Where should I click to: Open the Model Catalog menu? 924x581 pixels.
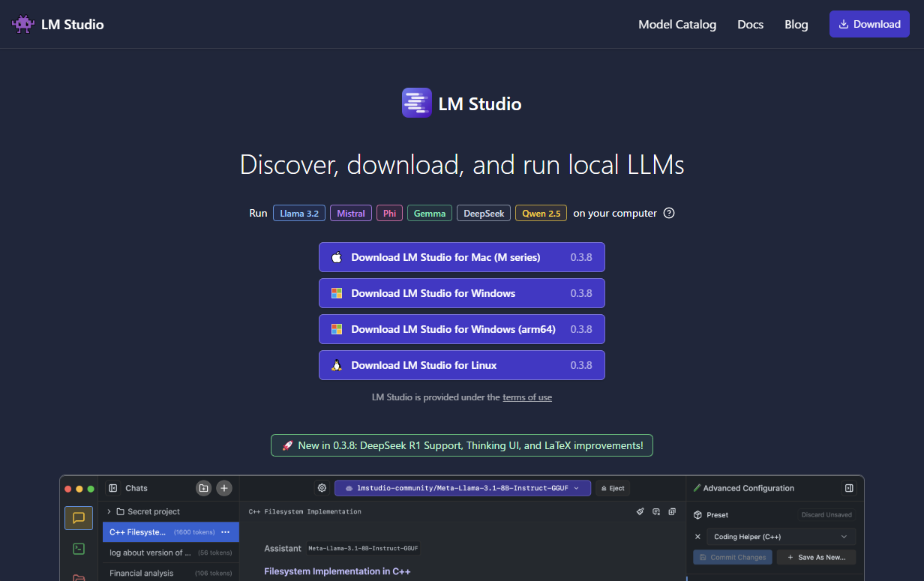pos(677,24)
